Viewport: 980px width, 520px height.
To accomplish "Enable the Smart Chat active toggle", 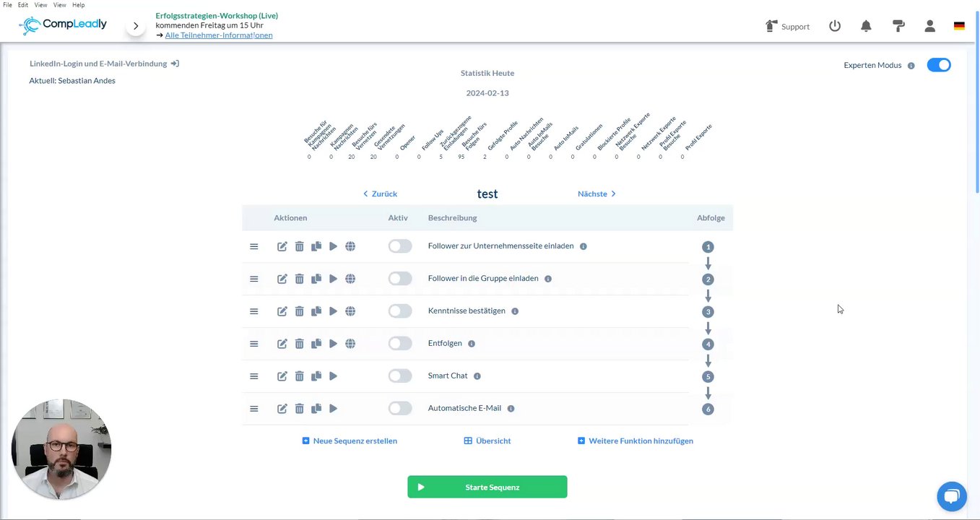I will [400, 376].
